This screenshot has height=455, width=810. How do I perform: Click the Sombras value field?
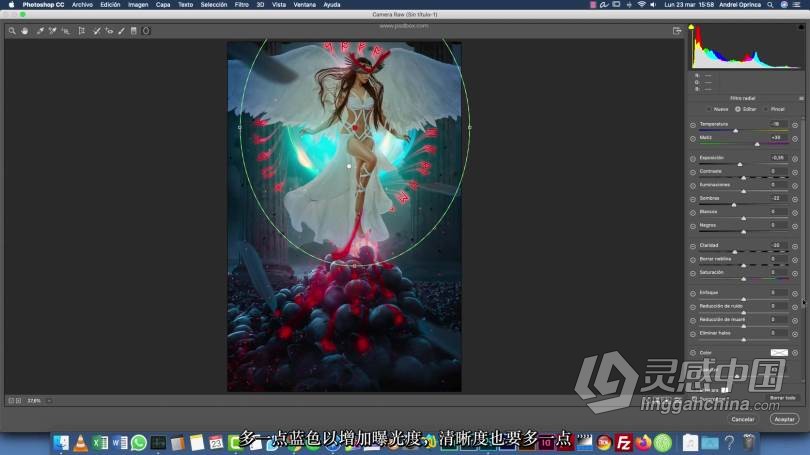point(777,198)
